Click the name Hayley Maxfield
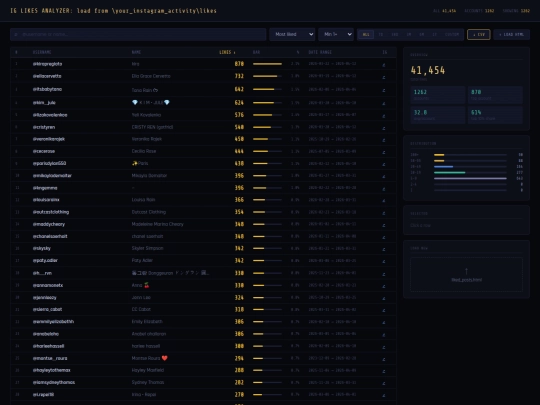Viewport: 540px width, 405px height. pyautogui.click(x=148, y=370)
